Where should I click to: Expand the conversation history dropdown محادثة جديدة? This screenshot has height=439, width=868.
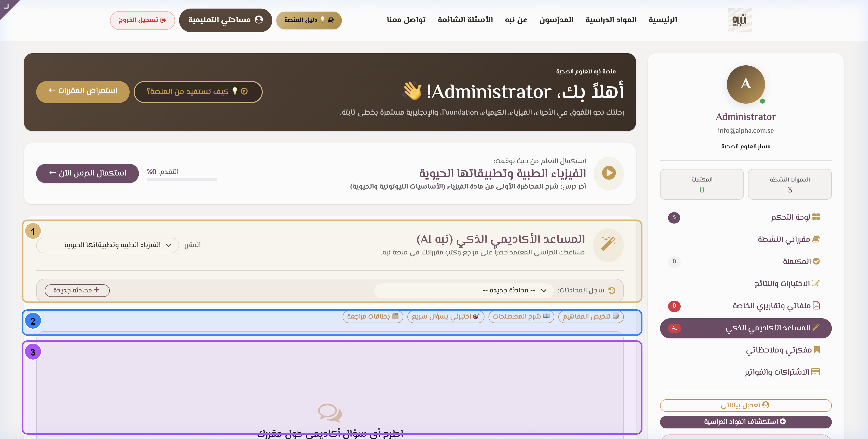[x=464, y=291]
